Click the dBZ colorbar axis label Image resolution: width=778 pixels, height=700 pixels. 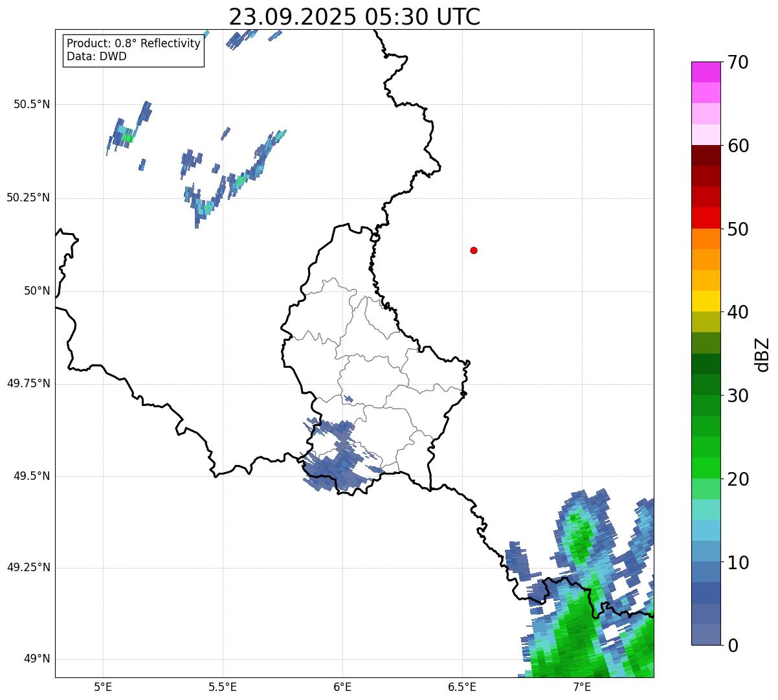(x=763, y=354)
